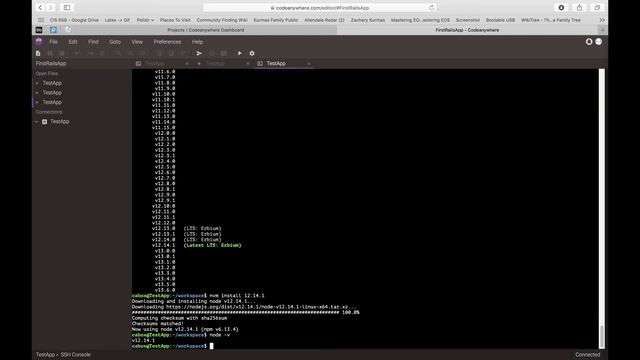
Task: Open the WikiTree Family Tree bookmark
Action: coord(551,20)
